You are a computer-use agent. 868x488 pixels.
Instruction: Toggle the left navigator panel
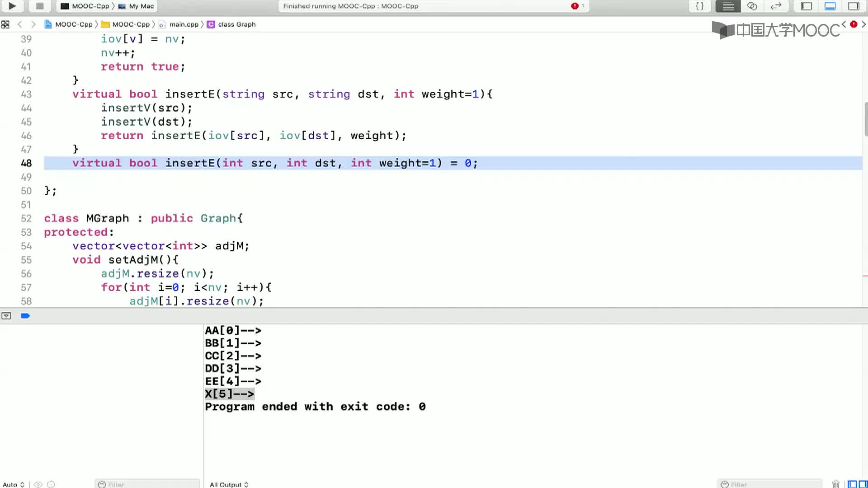[x=806, y=6]
